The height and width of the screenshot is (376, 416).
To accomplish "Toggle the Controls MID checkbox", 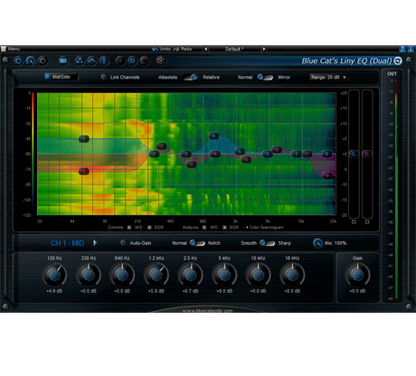I will tap(129, 227).
